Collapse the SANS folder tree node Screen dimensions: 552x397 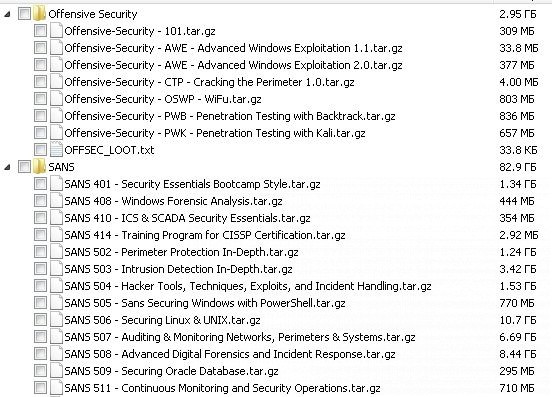click(x=7, y=167)
